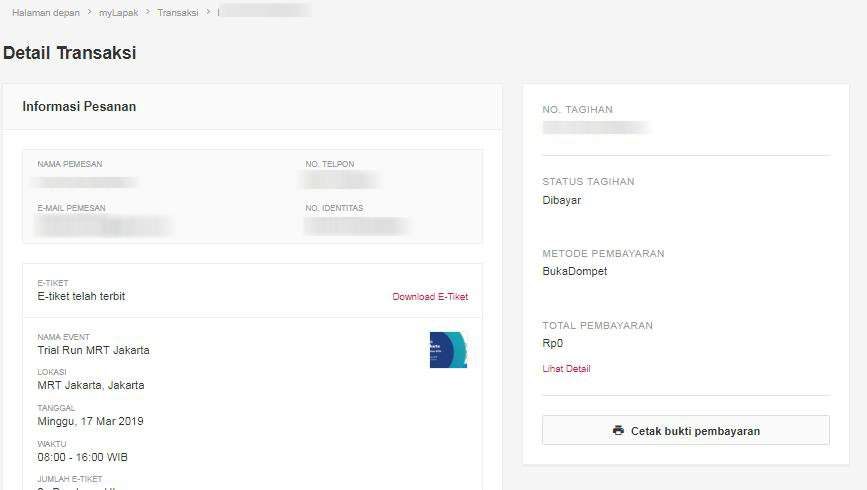Viewport: 867px width, 490px height.
Task: Click the E-tiket telah terbit text
Action: coord(81,296)
